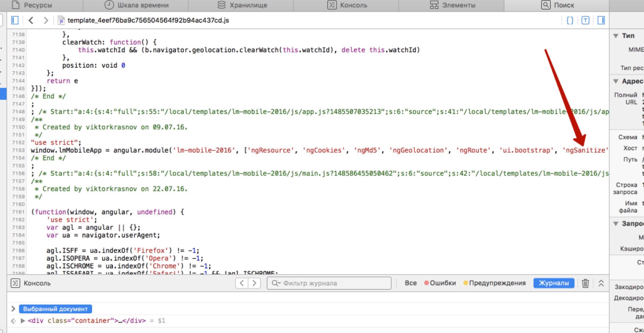Select the Все filter button
The width and height of the screenshot is (644, 333).
(x=411, y=283)
